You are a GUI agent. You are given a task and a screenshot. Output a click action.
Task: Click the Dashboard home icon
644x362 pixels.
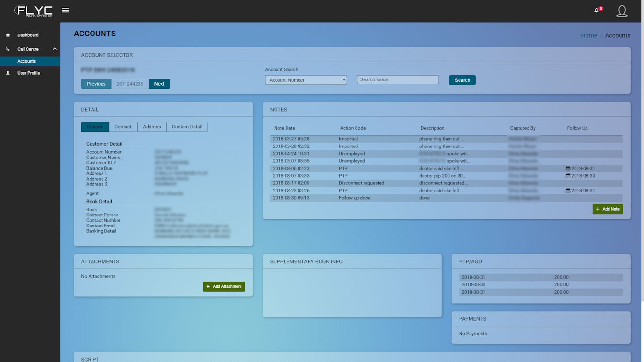[x=8, y=35]
